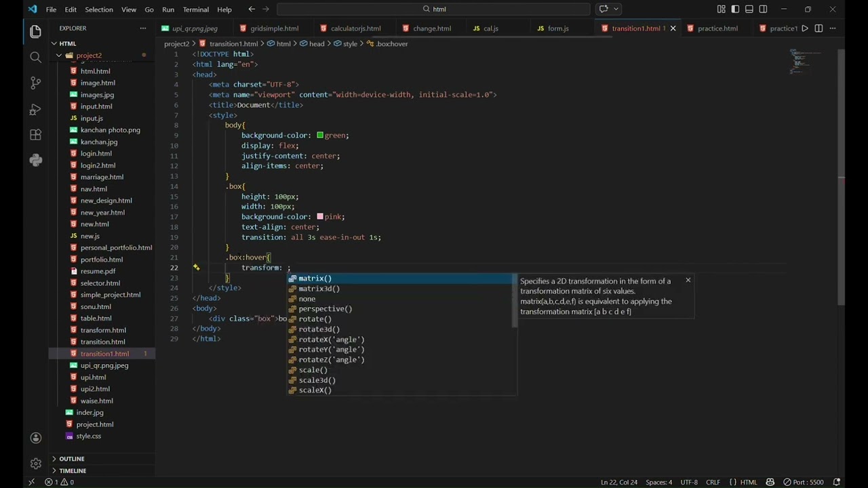This screenshot has width=868, height=488.
Task: Go forward with the navigation arrow
Action: tap(267, 9)
